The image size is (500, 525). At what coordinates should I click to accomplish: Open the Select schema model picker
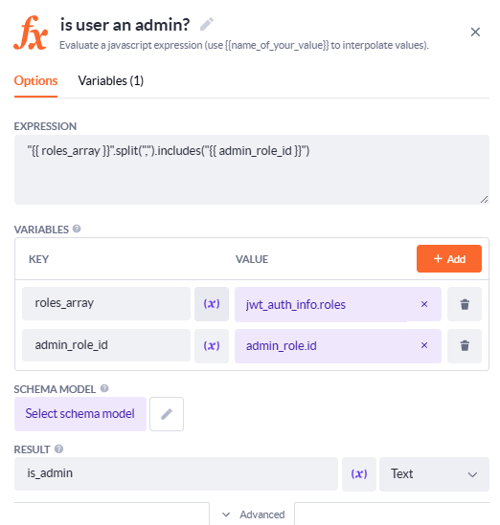[x=80, y=414]
